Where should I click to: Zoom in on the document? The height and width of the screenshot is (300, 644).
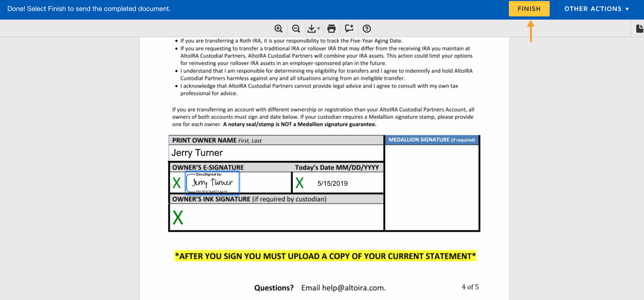[278, 29]
